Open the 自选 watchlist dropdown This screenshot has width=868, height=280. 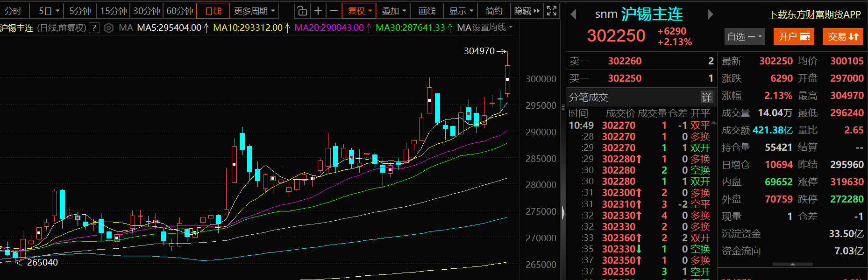tap(744, 36)
